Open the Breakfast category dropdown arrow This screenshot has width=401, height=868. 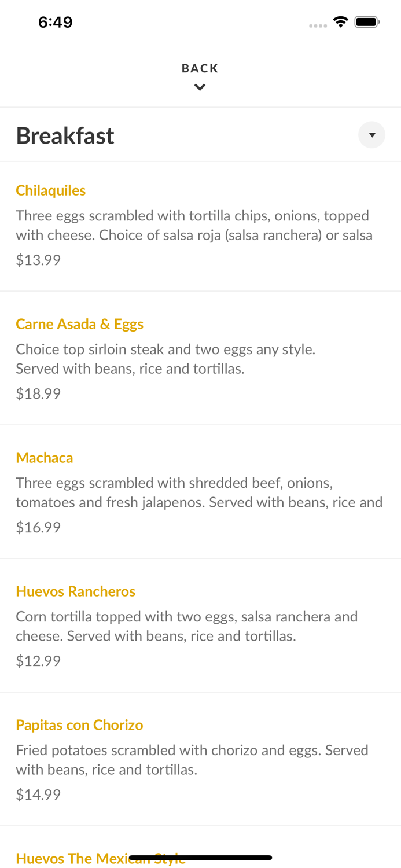click(372, 135)
